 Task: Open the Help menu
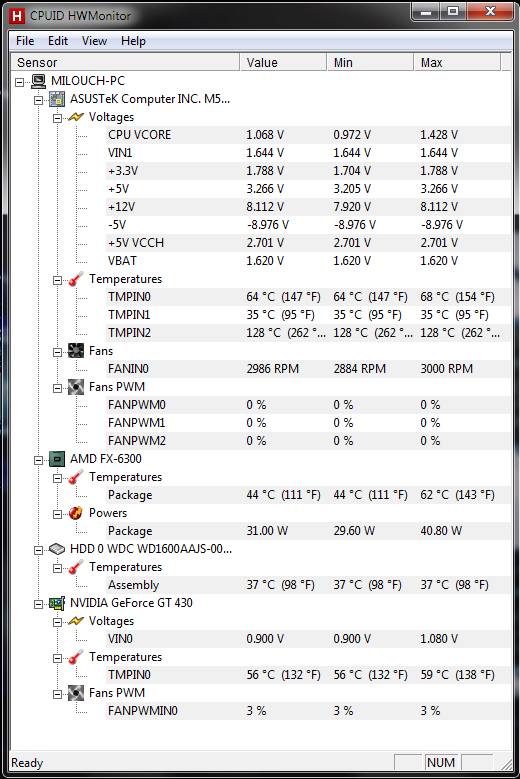pyautogui.click(x=133, y=41)
